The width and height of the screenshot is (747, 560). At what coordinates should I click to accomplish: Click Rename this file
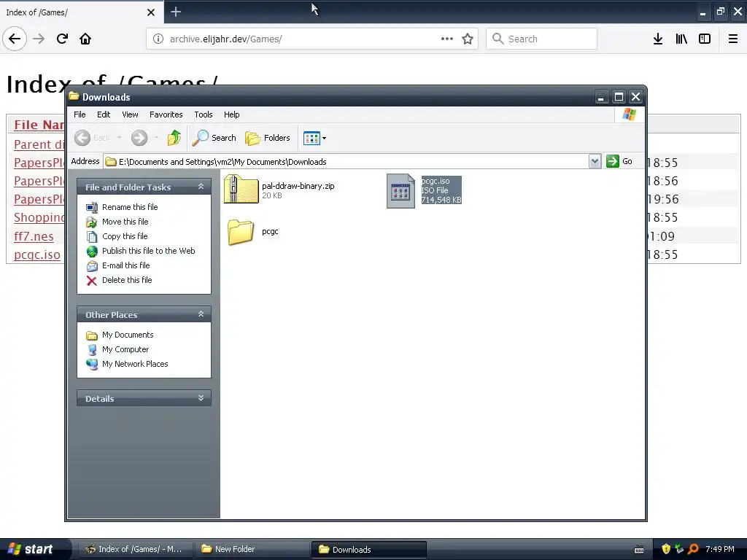[x=130, y=207]
